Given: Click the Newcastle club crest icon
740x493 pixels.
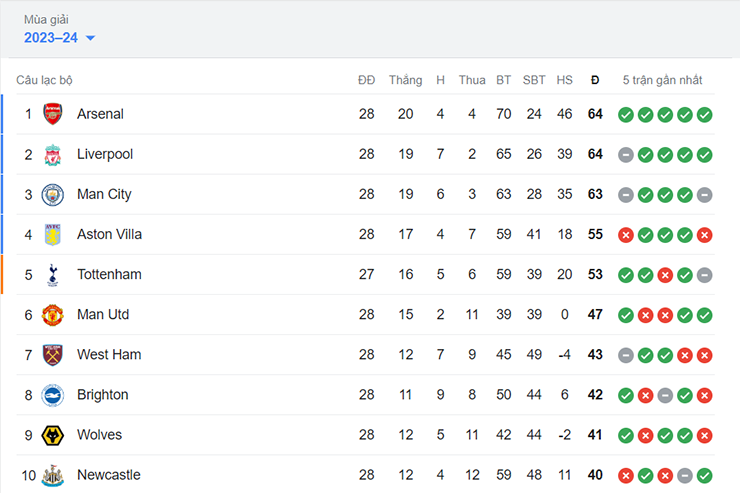Looking at the screenshot, I should [53, 475].
